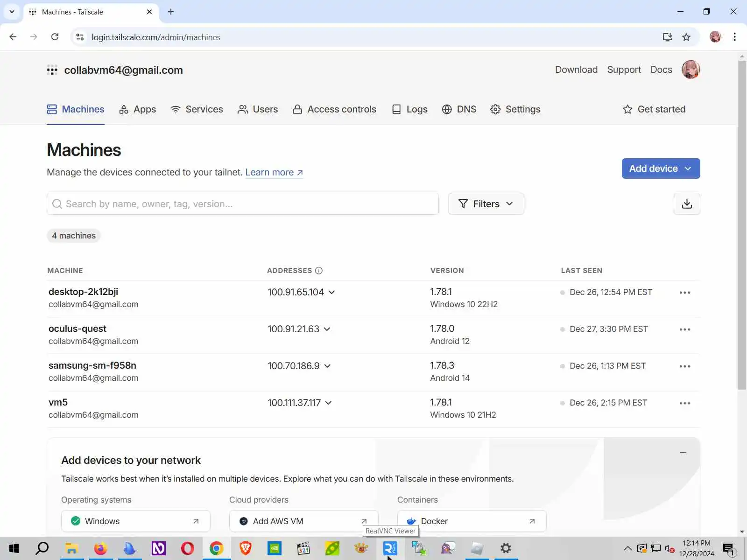This screenshot has width=747, height=560.
Task: Open the Docs link in header
Action: click(661, 70)
